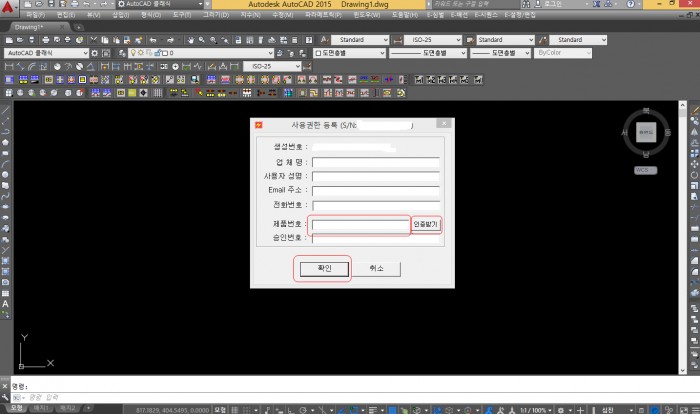Screen dimensions: 700x414
Task: Click the Save floppy icon in quick access toolbar
Action: [51, 4]
